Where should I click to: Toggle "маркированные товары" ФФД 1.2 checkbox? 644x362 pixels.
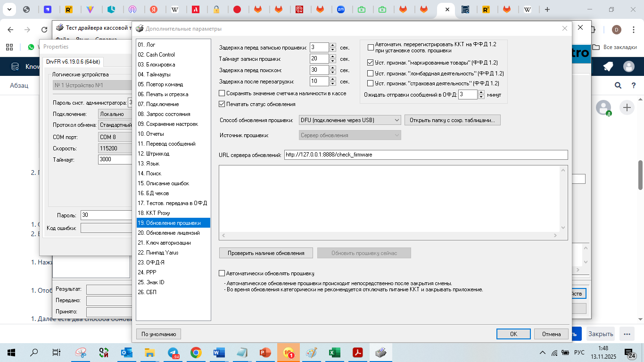point(371,63)
